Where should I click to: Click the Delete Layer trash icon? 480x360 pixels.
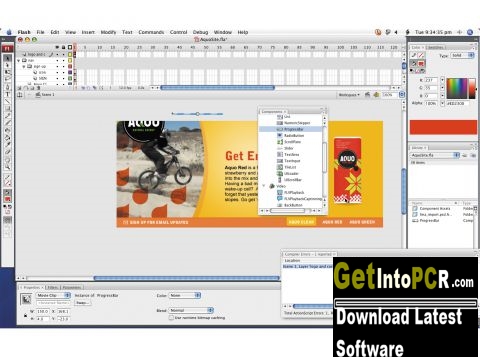point(38,88)
